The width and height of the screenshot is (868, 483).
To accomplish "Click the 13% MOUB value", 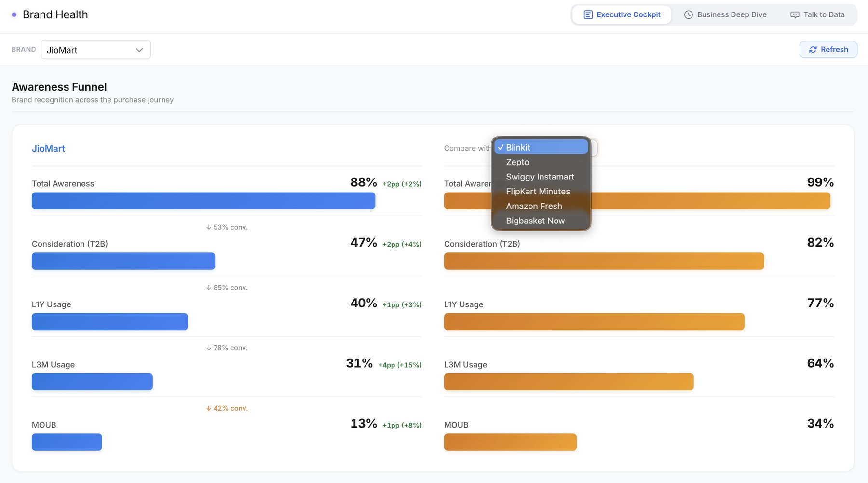I will tap(364, 424).
